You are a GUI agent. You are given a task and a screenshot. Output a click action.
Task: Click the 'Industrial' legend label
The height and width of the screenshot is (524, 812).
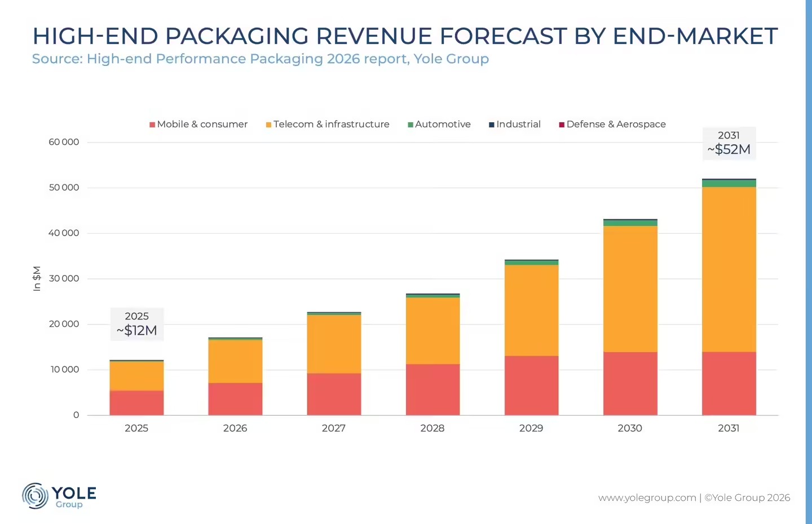coord(518,124)
